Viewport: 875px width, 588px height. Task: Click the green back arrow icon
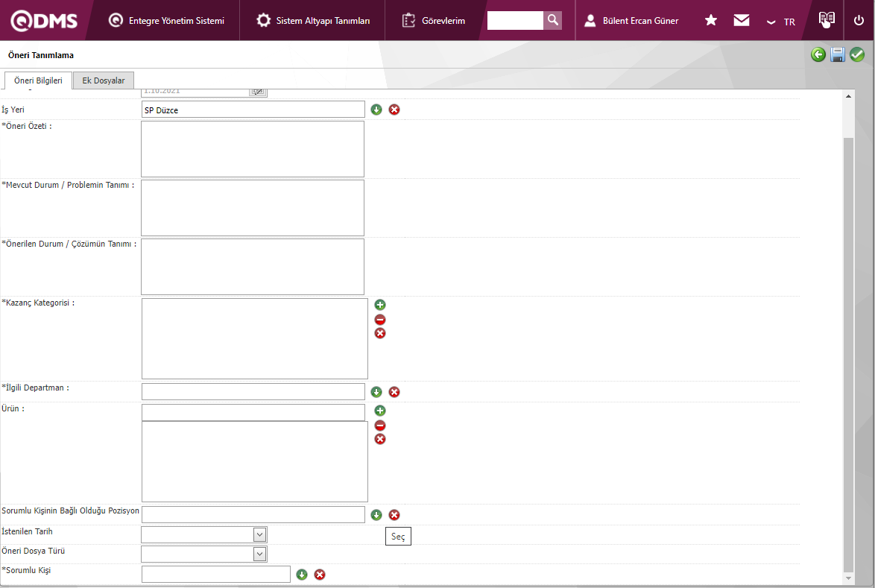[818, 54]
